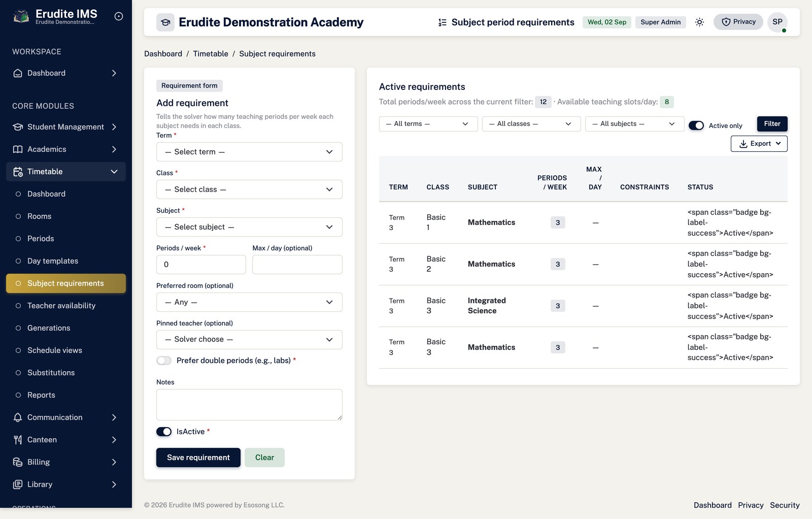This screenshot has height=519, width=812.
Task: Click the Billing coins icon
Action: coord(18,462)
